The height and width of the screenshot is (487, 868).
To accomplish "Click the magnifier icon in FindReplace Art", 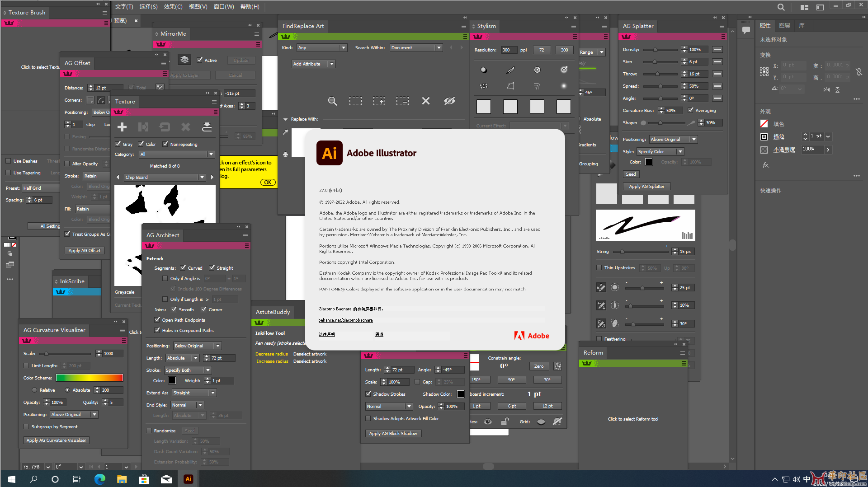I will tap(332, 101).
